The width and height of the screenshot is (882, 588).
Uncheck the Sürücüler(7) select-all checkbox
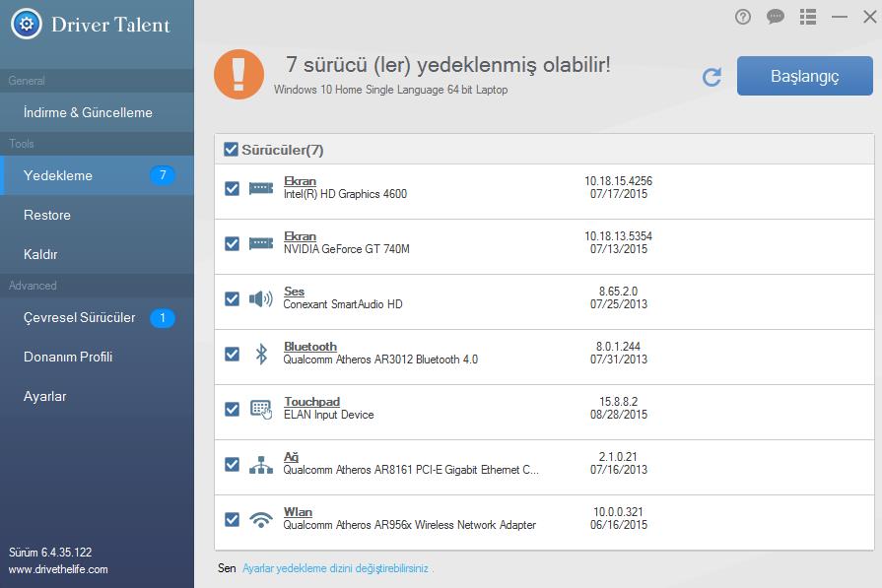click(x=231, y=150)
